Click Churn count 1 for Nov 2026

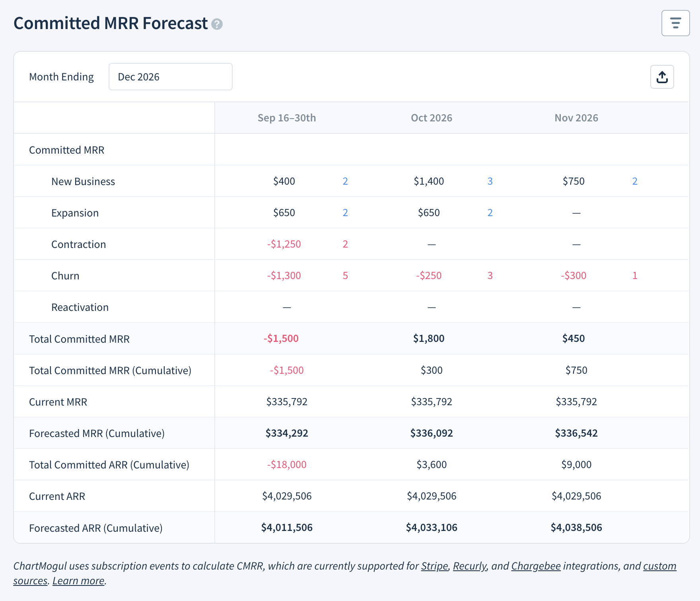pyautogui.click(x=635, y=275)
